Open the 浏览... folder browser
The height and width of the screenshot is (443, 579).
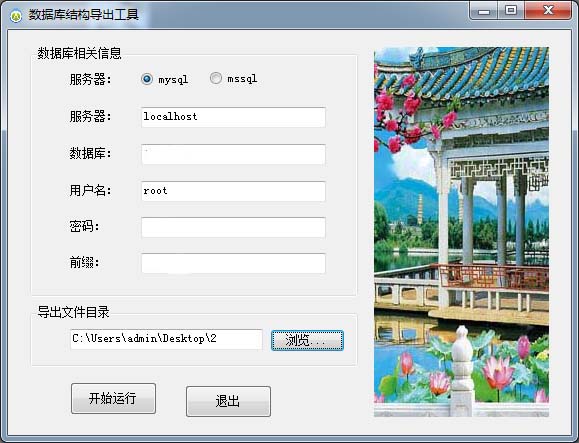click(307, 340)
